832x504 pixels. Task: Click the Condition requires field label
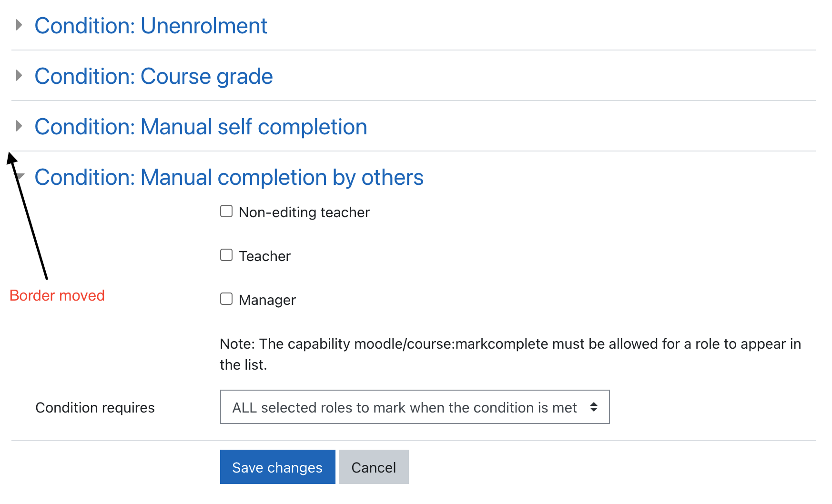[95, 408]
